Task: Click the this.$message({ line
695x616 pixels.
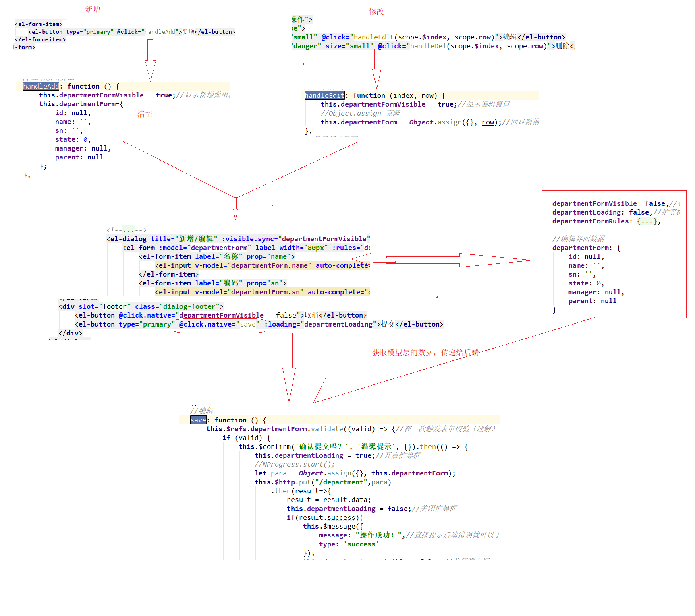Action: (333, 526)
